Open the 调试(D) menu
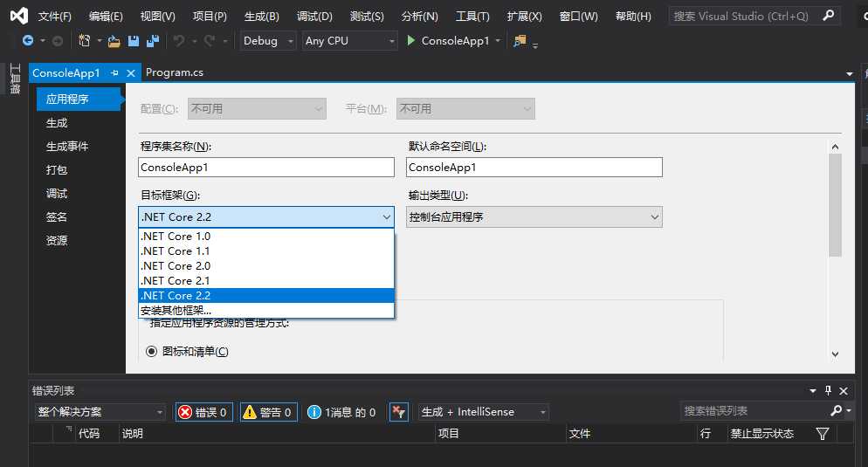The height and width of the screenshot is (467, 868). click(x=313, y=16)
